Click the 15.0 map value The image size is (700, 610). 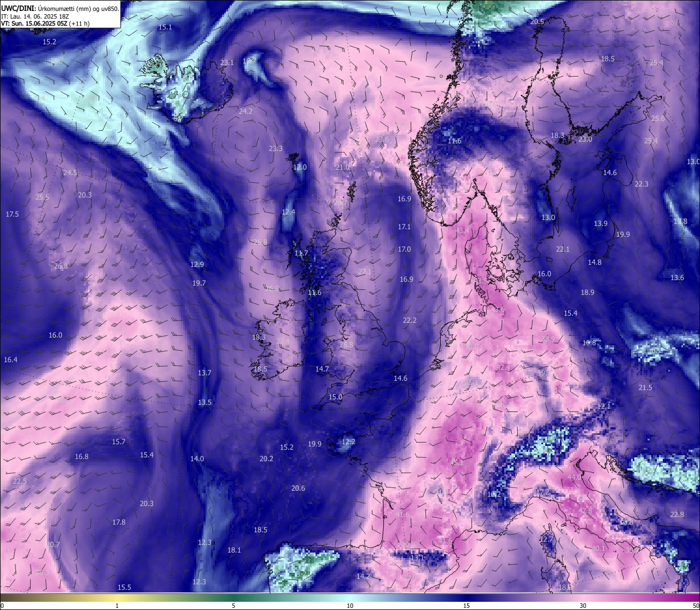tap(335, 397)
